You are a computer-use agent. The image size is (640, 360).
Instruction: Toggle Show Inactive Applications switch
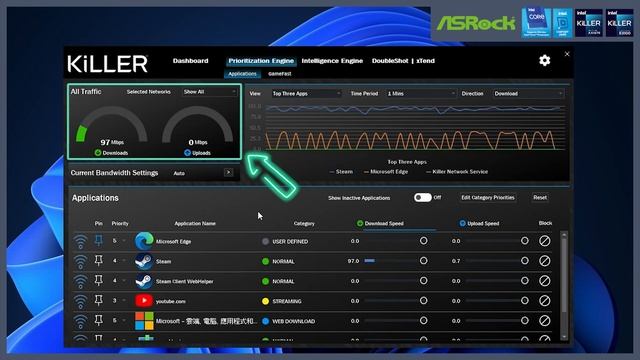pyautogui.click(x=422, y=198)
